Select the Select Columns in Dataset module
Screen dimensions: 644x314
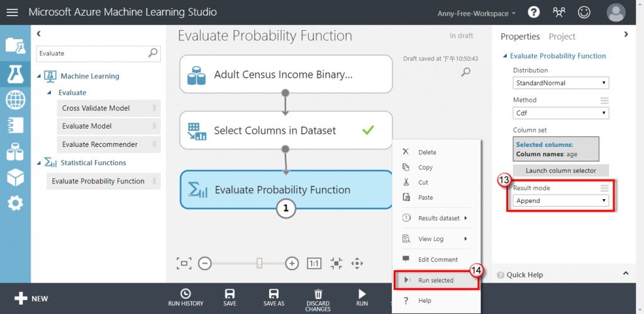(x=286, y=131)
